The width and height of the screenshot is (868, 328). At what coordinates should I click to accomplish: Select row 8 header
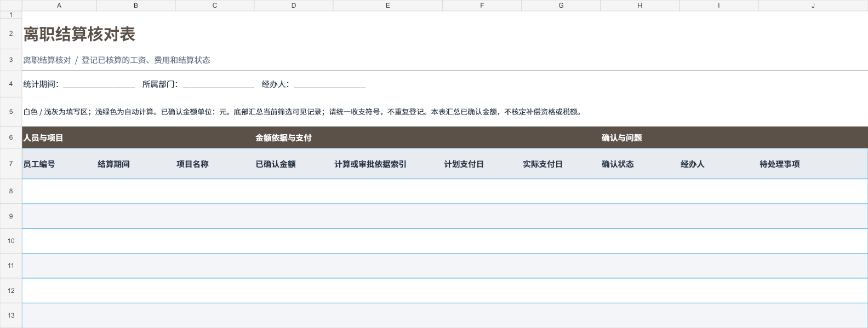click(x=11, y=191)
